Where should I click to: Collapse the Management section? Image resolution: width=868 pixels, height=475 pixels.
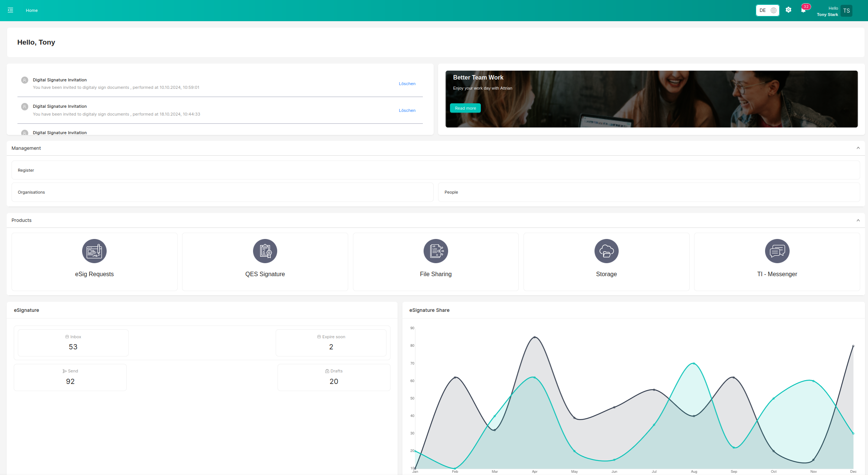(858, 148)
